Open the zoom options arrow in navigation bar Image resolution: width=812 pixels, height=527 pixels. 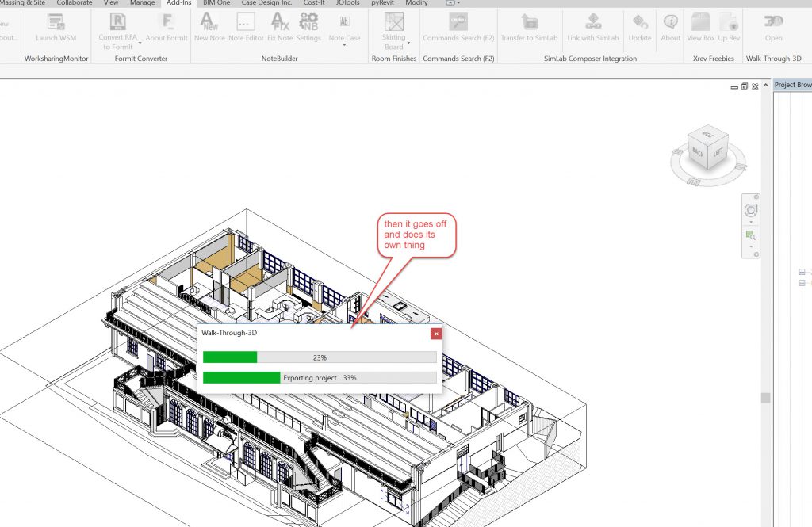pyautogui.click(x=750, y=246)
